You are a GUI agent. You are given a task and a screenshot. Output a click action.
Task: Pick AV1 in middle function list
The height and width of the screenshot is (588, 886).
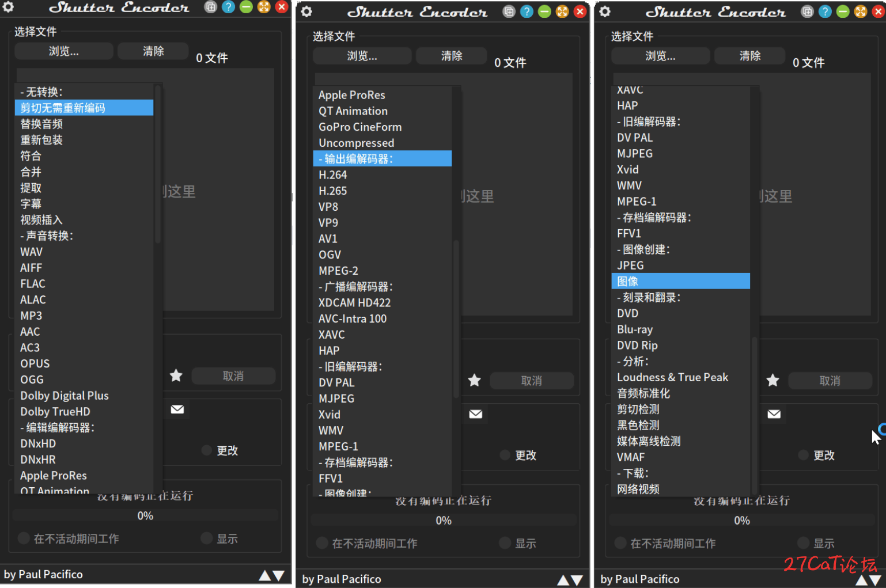[383, 238]
